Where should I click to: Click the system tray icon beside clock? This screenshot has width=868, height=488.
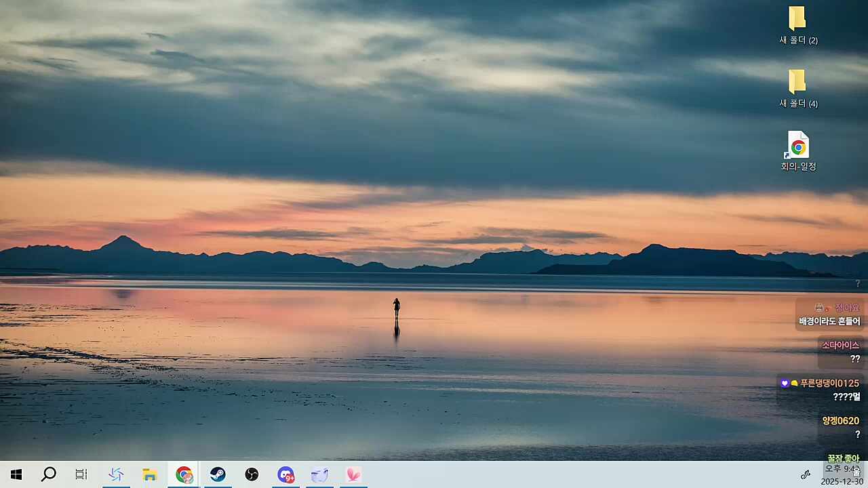pyautogui.click(x=806, y=474)
